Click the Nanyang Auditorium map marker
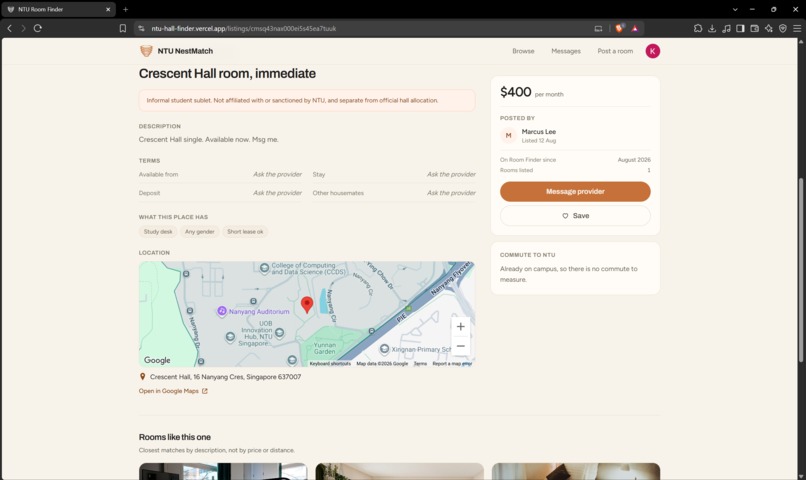Image resolution: width=806 pixels, height=480 pixels. point(222,311)
